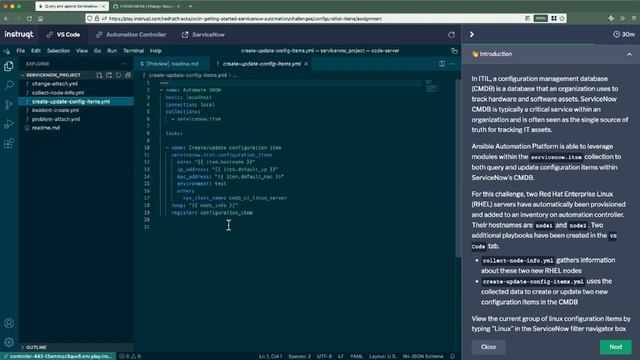Click the browser reload button
The image size is (640, 360).
[29, 18]
